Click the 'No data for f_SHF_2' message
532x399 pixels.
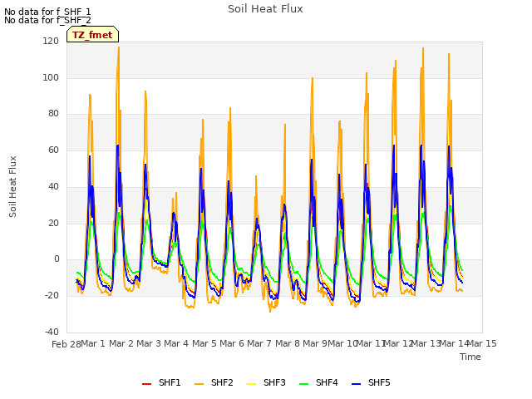(x=47, y=20)
